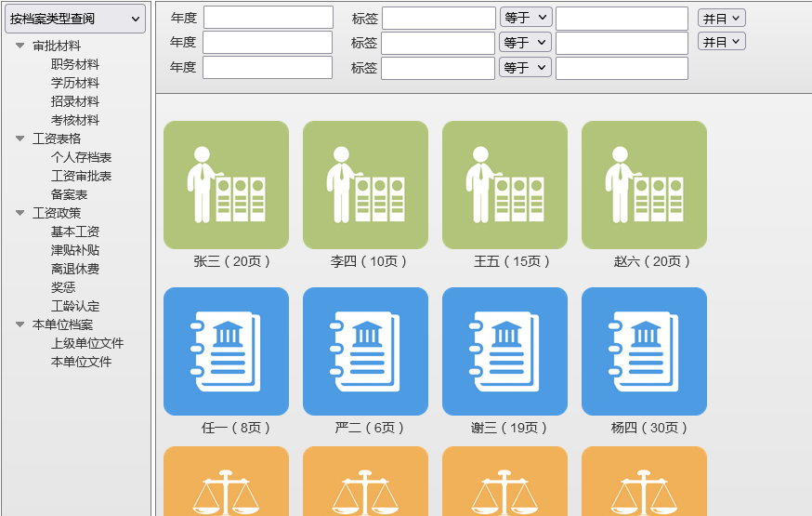Open first row 并且 logic dropdown
This screenshot has width=812, height=516.
pyautogui.click(x=721, y=19)
